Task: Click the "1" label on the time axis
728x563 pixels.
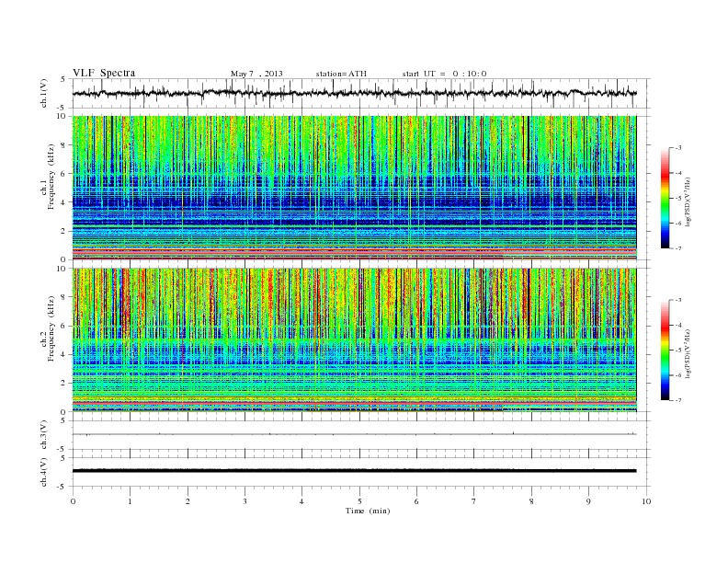Action: [x=130, y=501]
